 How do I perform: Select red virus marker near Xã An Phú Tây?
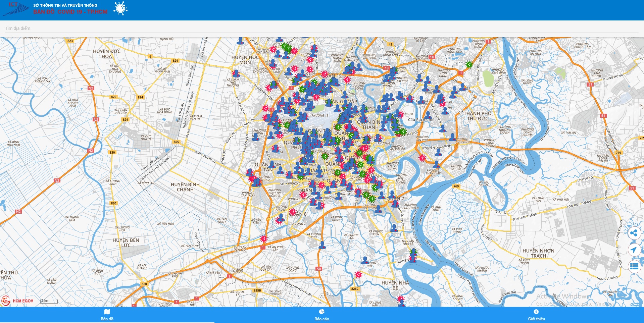[x=264, y=239]
